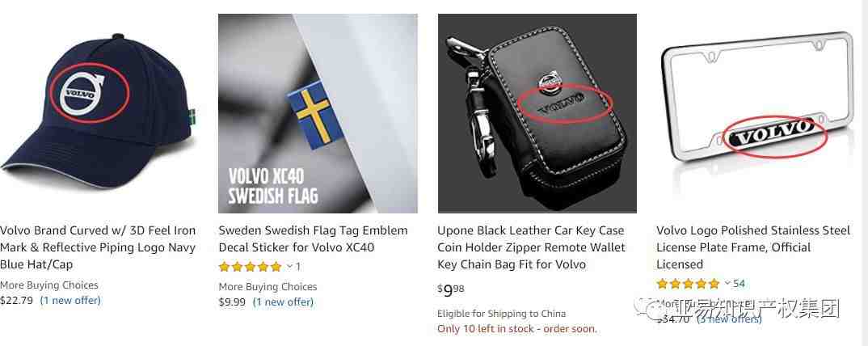Open the black leather key case image
The image size is (868, 346).
coord(537,113)
